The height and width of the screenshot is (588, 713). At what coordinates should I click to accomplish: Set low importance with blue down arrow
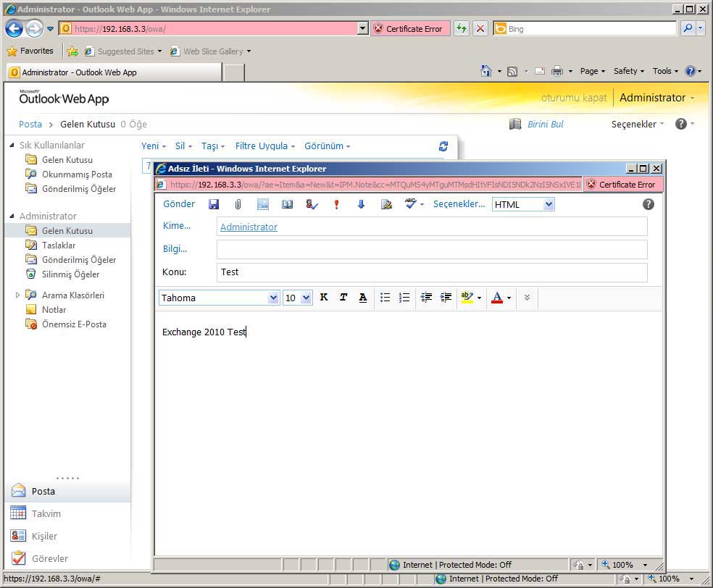coord(361,204)
